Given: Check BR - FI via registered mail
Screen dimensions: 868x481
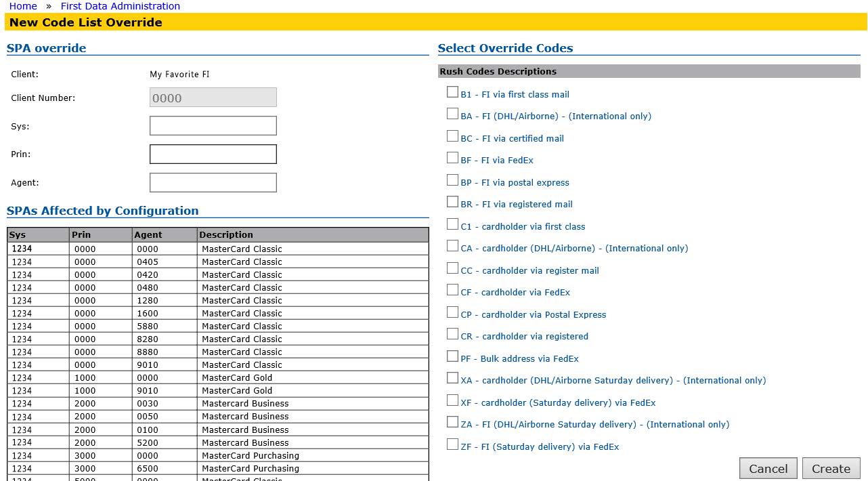Looking at the screenshot, I should [452, 202].
